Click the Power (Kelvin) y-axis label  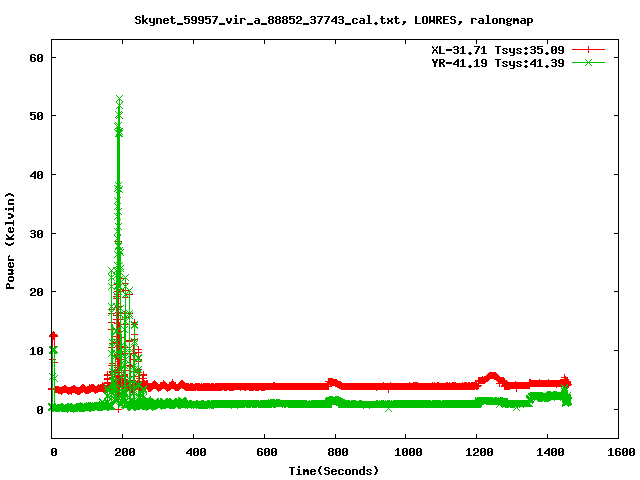tap(10, 241)
